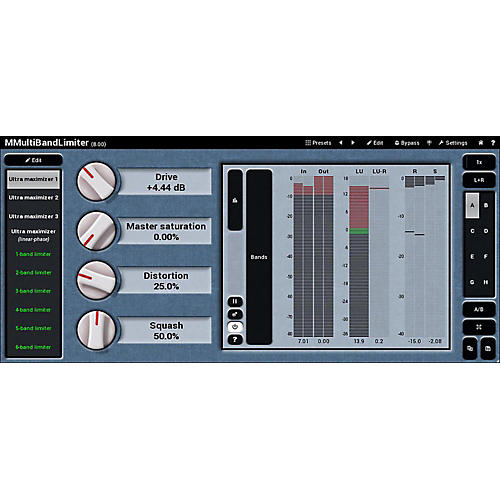Image resolution: width=500 pixels, height=500 pixels.
Task: Click the 13.9 LU readout
Action: [359, 341]
